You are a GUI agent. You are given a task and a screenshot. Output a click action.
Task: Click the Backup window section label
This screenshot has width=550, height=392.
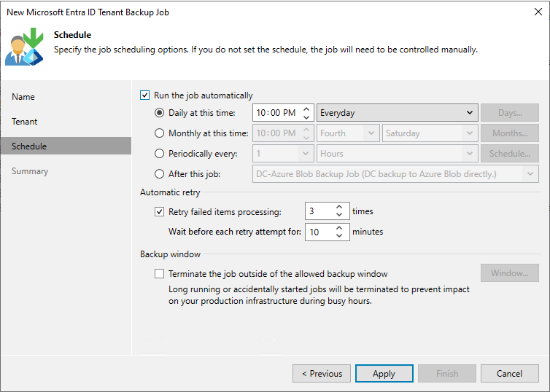(171, 254)
